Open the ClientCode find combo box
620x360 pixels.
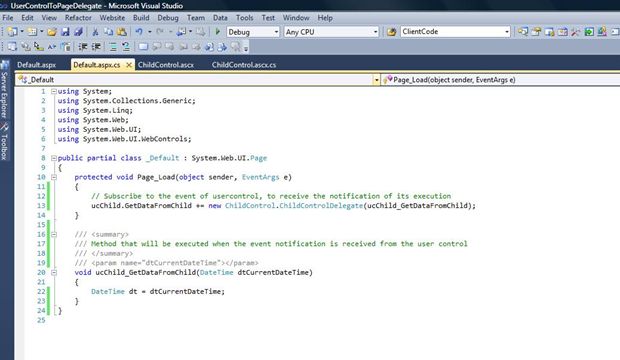455,32
